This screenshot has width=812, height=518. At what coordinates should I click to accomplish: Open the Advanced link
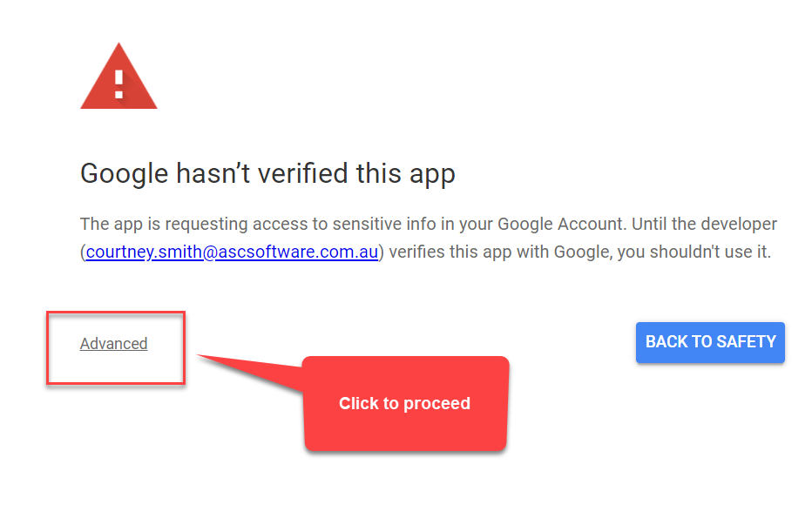coord(113,344)
